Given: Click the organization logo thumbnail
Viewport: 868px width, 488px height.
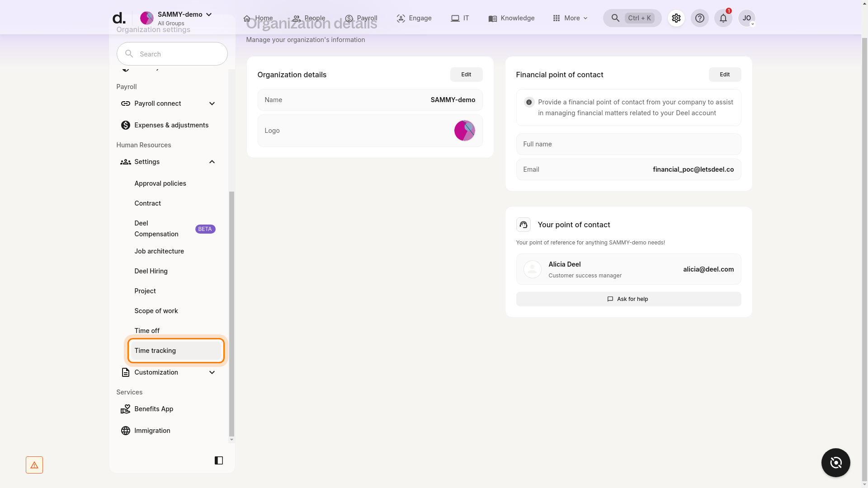Looking at the screenshot, I should coord(464,131).
